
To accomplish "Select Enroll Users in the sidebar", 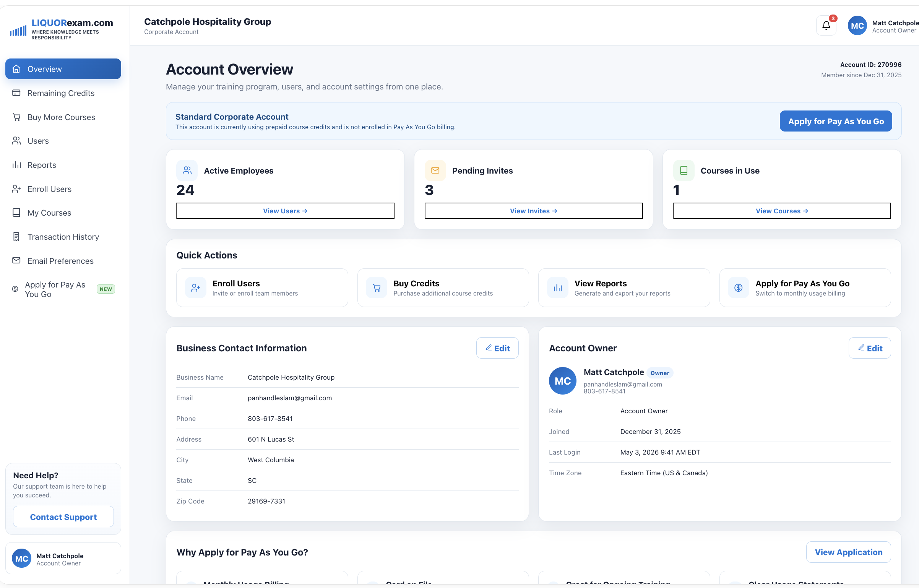I will [63, 189].
